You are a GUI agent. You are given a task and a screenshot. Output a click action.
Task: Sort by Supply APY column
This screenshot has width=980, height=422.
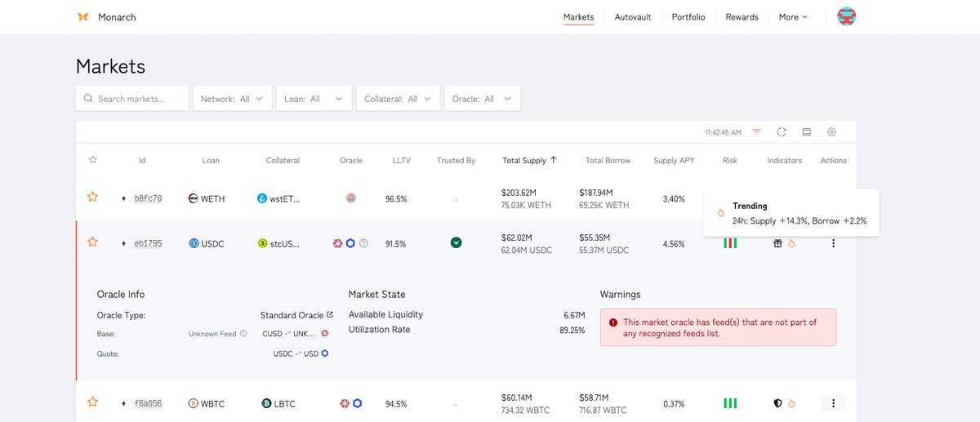click(674, 161)
